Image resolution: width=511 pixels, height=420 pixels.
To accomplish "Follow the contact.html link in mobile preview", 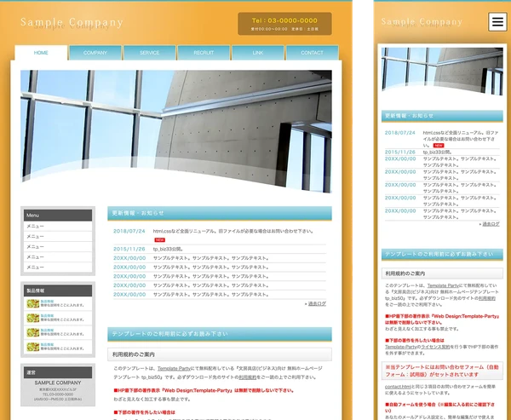I will tap(398, 387).
